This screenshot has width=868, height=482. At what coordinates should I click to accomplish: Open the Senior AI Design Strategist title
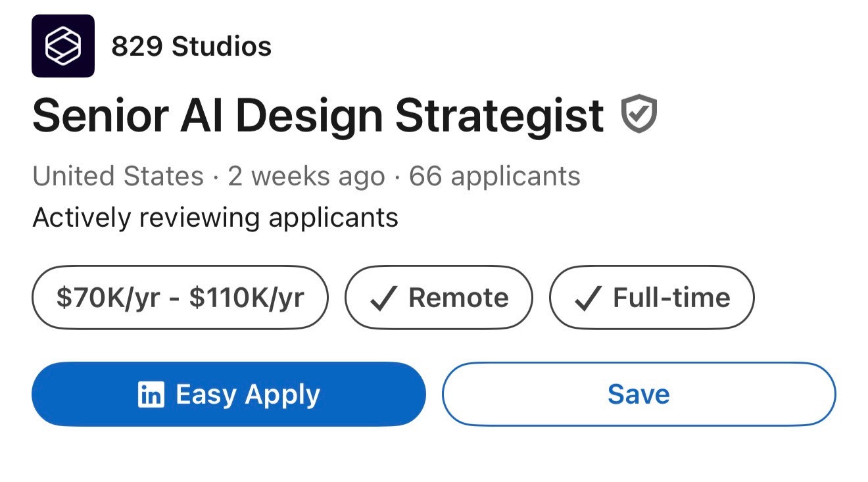pos(318,116)
